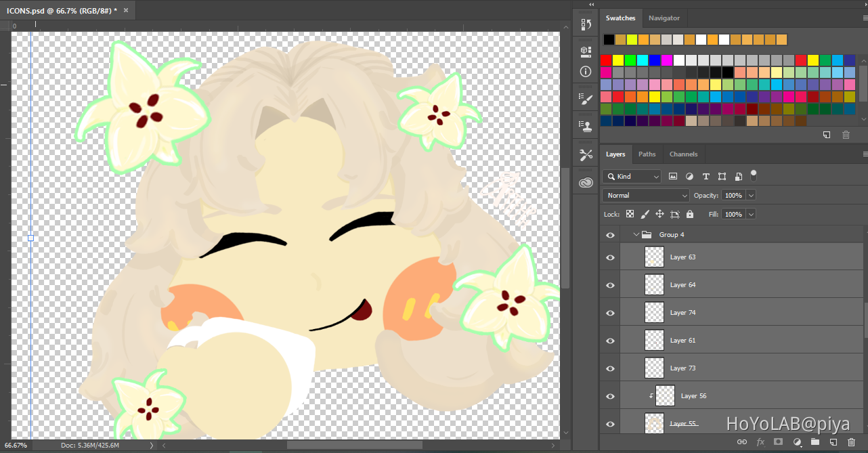The width and height of the screenshot is (868, 453).
Task: Switch to the Navigator tab
Action: 664,18
